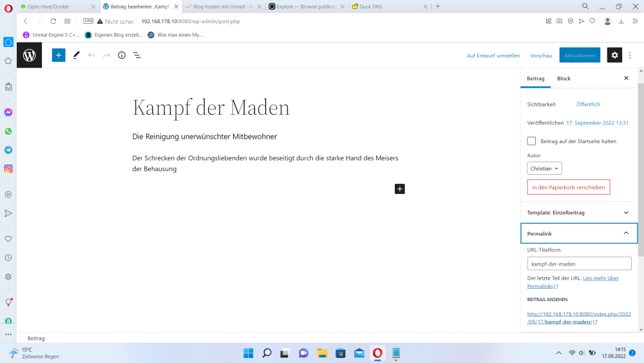The width and height of the screenshot is (644, 363).
Task: Click the WordPress logo to view posts
Action: point(29,55)
